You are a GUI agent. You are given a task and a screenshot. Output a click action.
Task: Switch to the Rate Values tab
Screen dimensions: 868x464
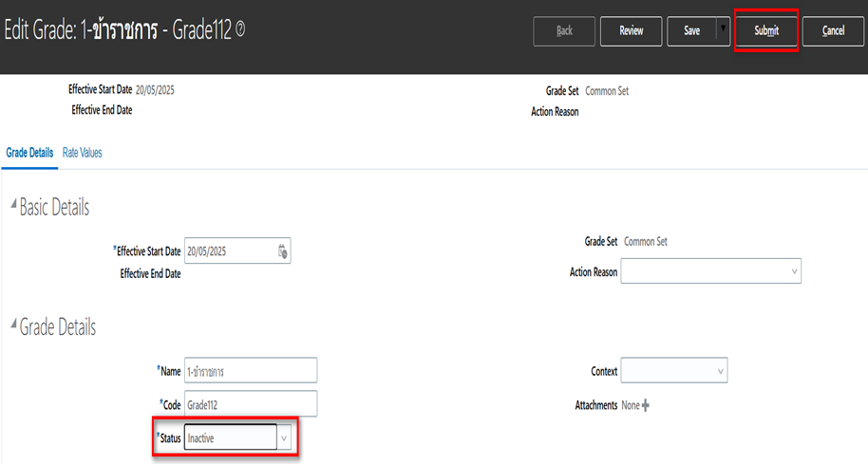pos(83,152)
